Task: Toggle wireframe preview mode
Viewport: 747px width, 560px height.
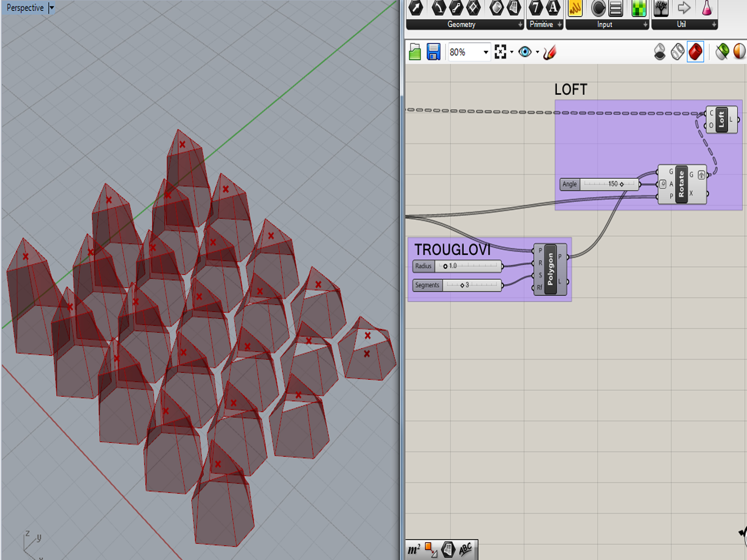Action: point(677,52)
